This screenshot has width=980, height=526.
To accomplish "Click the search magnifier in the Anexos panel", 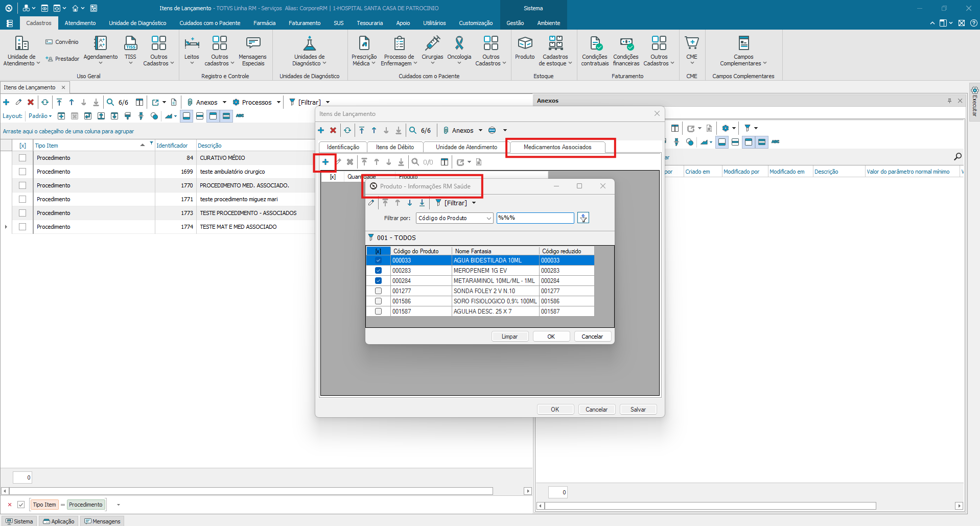I will 958,157.
